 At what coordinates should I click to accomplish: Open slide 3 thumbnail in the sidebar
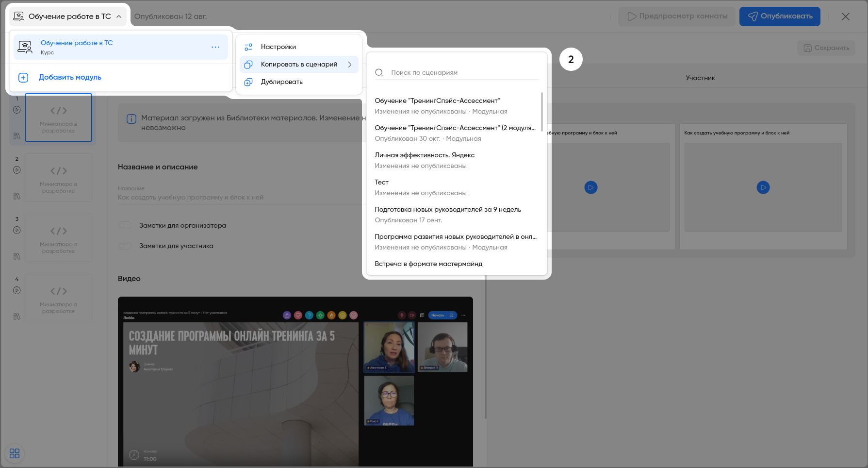58,238
